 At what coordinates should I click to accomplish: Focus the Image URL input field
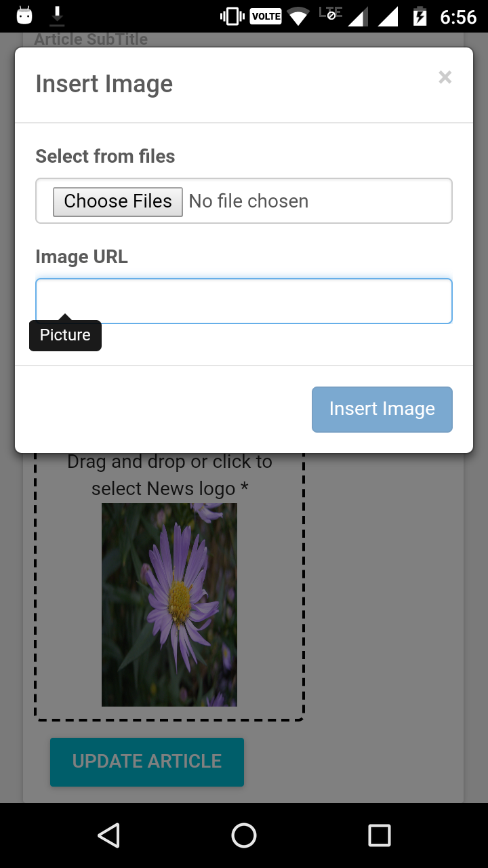coord(244,300)
